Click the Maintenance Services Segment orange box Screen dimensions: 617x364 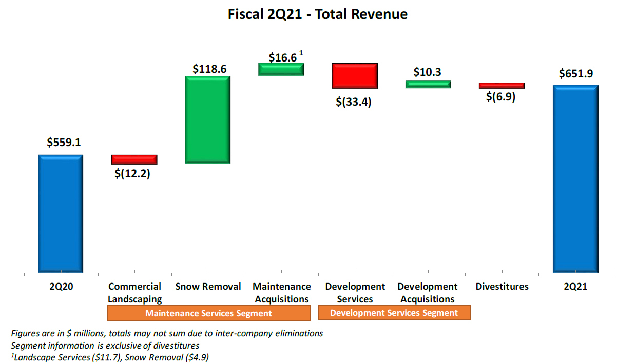(209, 313)
